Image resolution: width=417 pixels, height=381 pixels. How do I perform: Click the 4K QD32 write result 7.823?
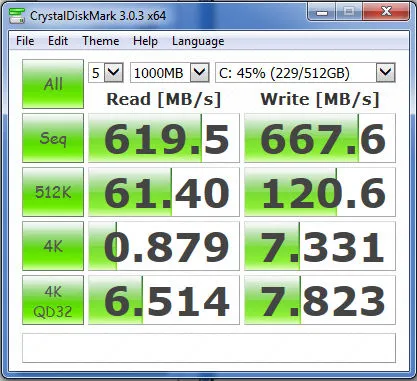(x=320, y=300)
